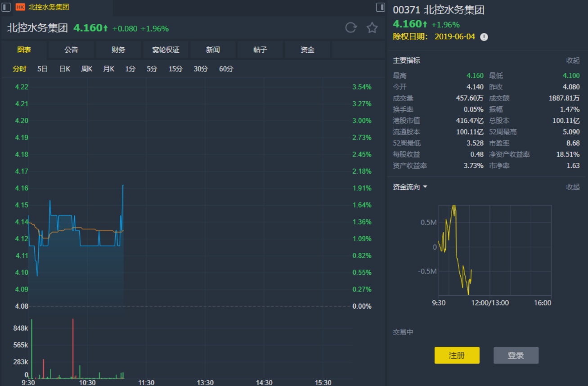
Task: Click the 主要指标 section title
Action: point(407,60)
